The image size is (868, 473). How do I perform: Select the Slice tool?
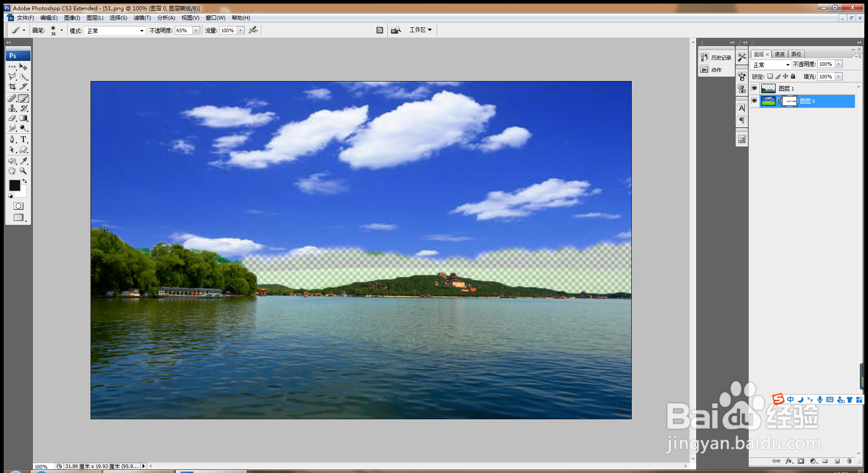[23, 86]
